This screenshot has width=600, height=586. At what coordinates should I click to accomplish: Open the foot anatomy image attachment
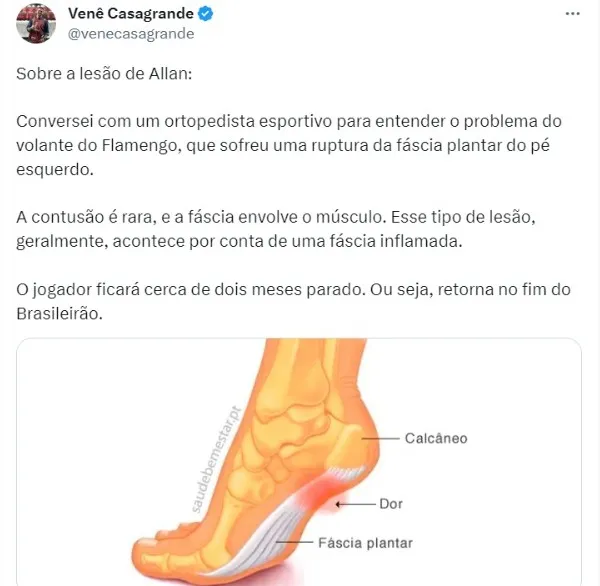(x=299, y=462)
